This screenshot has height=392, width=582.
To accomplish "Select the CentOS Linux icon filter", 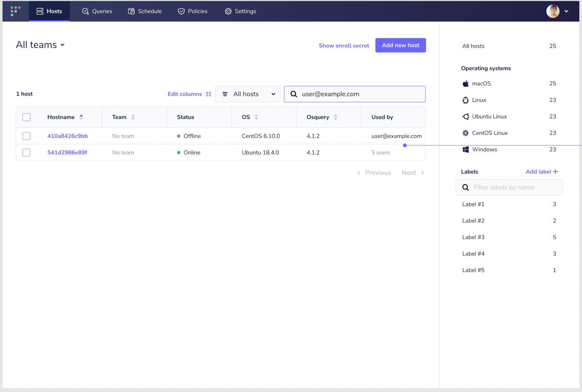I will (466, 133).
